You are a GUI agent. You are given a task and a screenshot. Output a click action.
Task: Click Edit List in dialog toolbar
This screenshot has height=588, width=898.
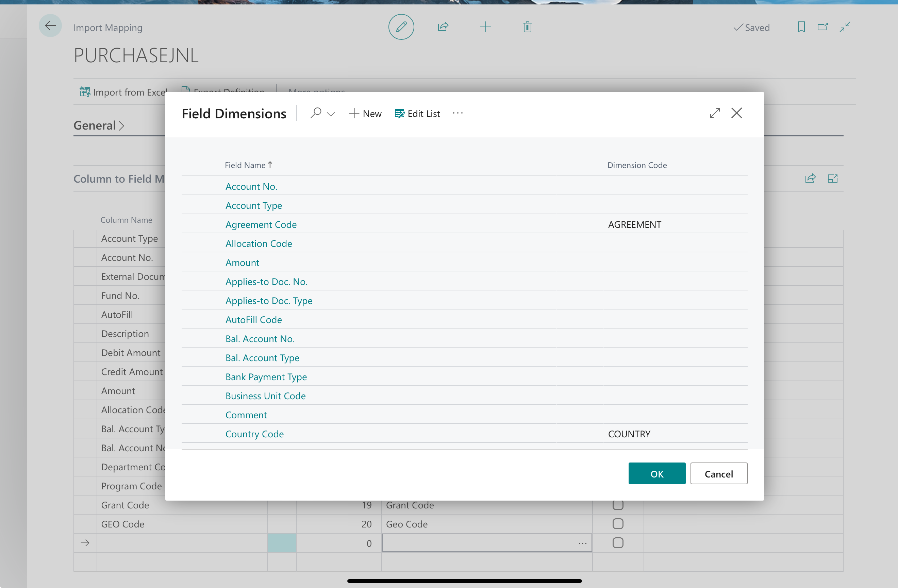click(417, 114)
